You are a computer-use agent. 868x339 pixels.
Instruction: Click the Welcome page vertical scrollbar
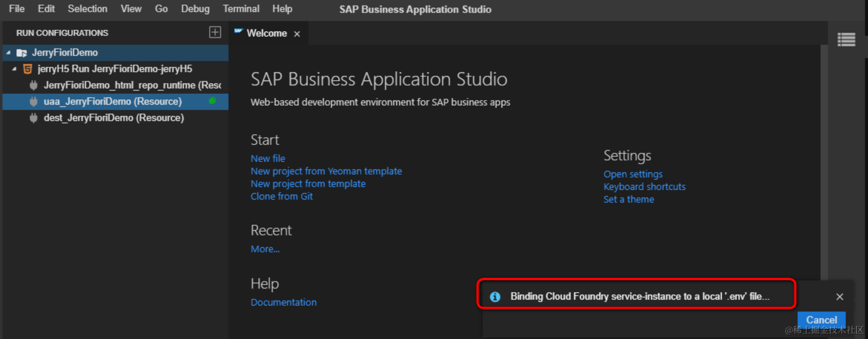824,163
